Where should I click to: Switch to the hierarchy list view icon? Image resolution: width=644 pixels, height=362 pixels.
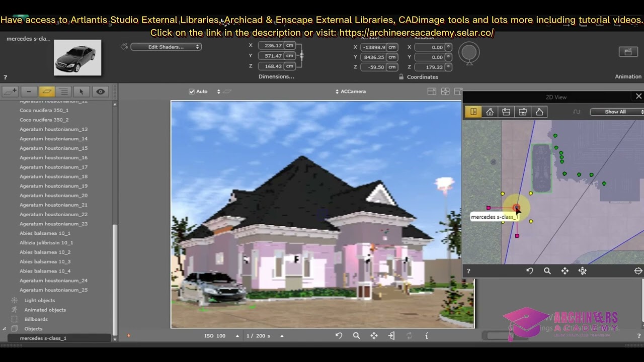tap(63, 92)
